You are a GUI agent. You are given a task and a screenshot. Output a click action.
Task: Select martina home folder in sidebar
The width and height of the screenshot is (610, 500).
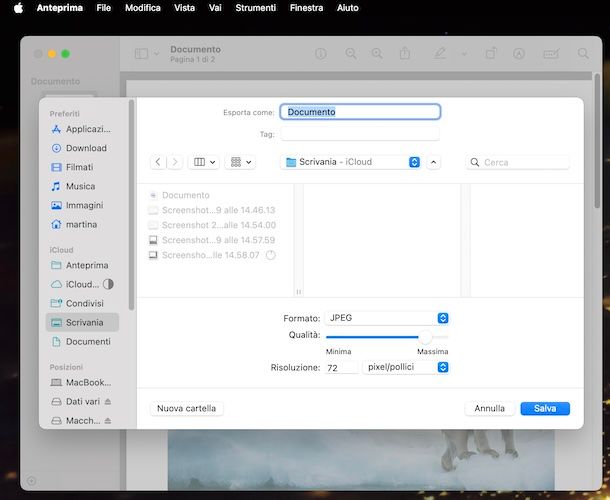[82, 224]
